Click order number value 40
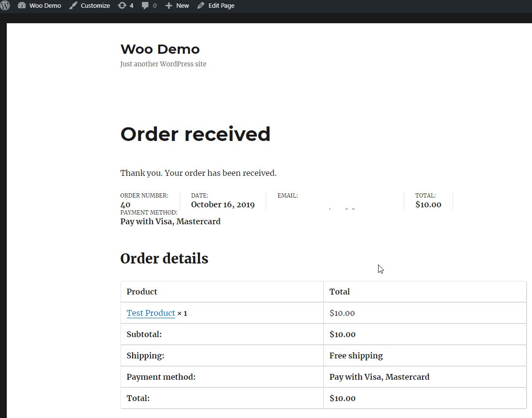The image size is (532, 418). click(x=125, y=205)
